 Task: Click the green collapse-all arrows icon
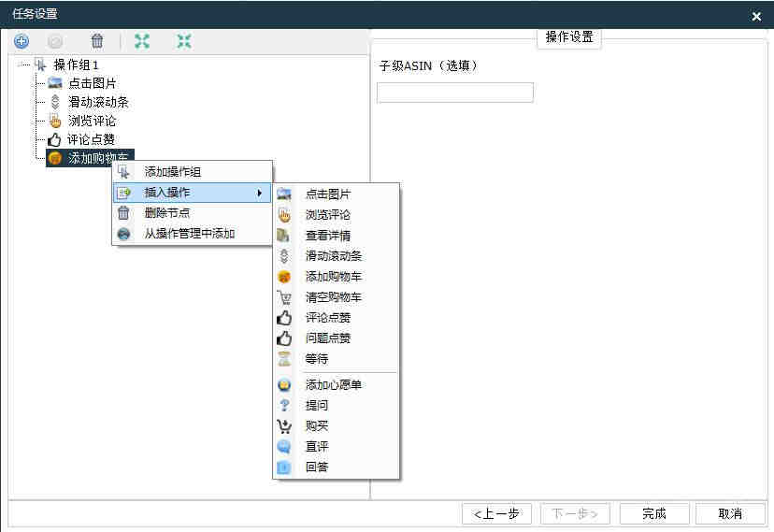point(184,41)
